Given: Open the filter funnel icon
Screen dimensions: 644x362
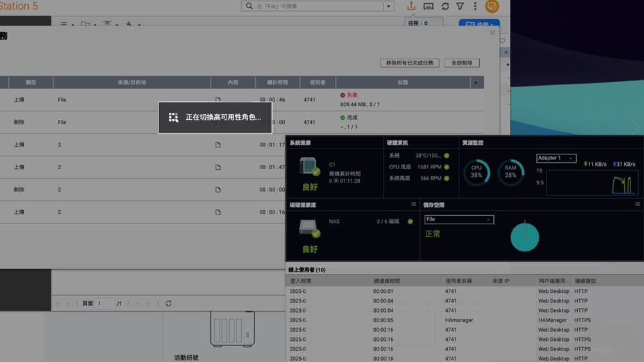Looking at the screenshot, I should click(460, 6).
